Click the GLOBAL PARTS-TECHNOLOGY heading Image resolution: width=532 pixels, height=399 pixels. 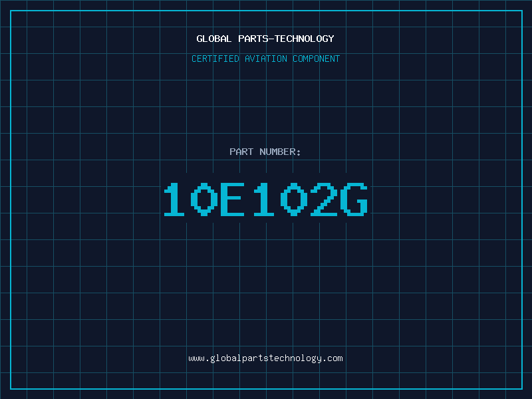[265, 39]
